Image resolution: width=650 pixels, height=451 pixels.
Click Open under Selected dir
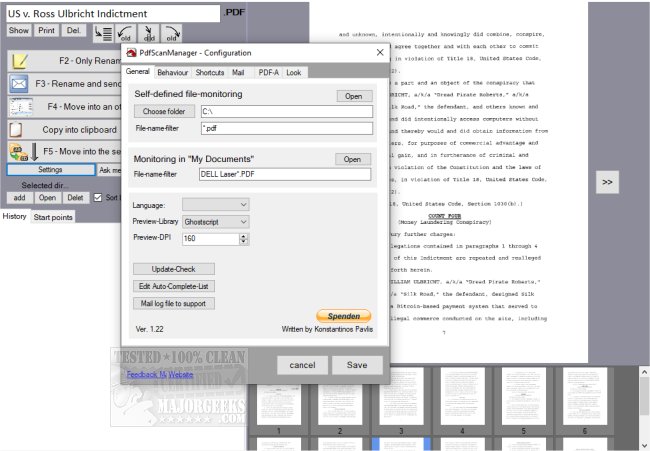[47, 198]
